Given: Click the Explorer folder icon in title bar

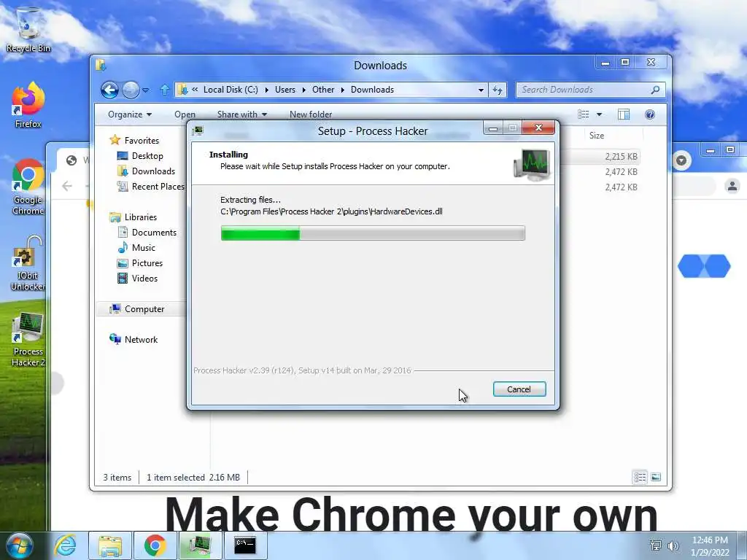Looking at the screenshot, I should [x=101, y=65].
